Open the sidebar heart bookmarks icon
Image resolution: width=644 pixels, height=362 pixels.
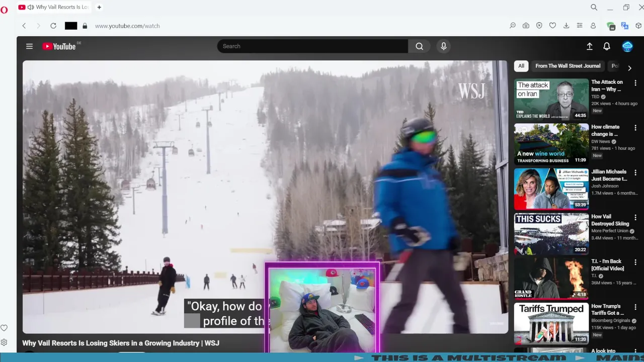coord(4,328)
